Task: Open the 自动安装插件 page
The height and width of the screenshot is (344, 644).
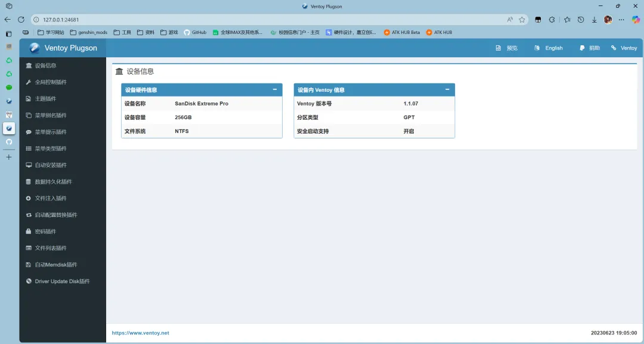Action: coord(63,165)
